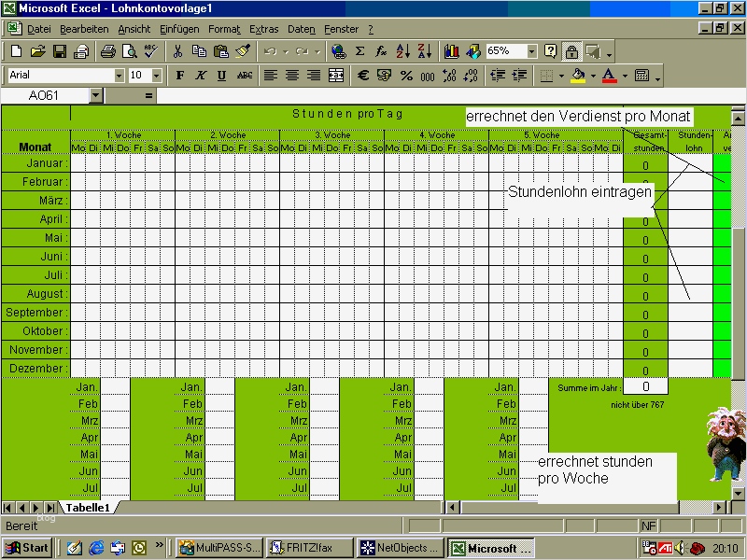Expand the font color dropdown arrow
The width and height of the screenshot is (747, 560).
click(625, 76)
